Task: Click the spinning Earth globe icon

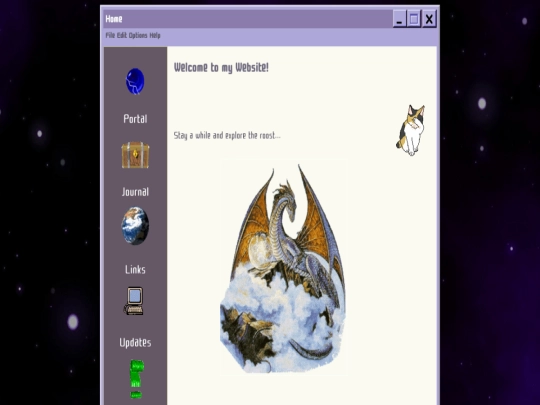Action: 135,226
